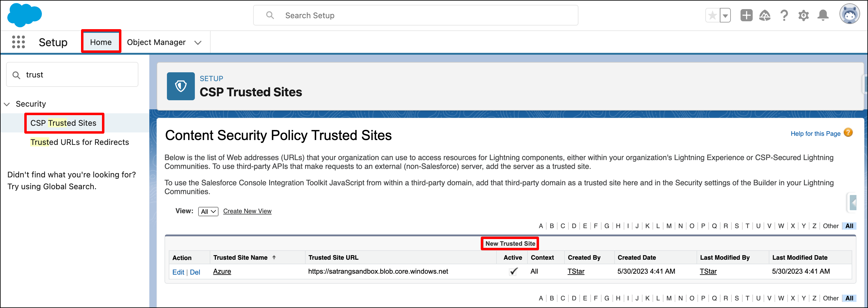Click the Create New View link

(247, 211)
